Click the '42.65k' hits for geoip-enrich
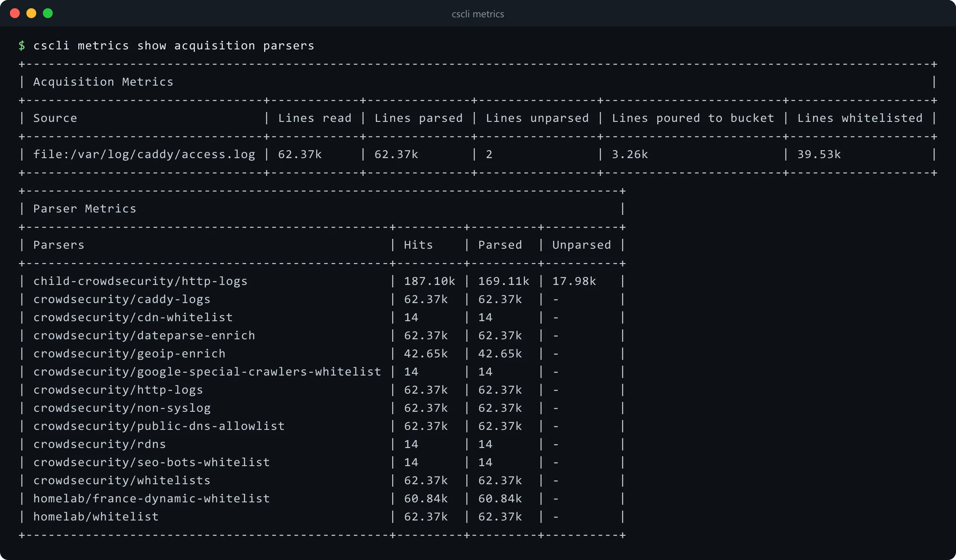This screenshot has width=956, height=560. pos(426,354)
